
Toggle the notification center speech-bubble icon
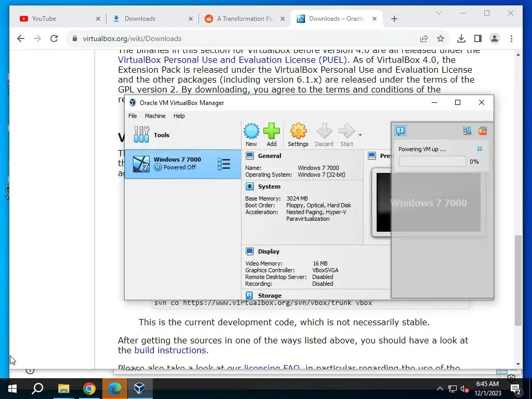401,131
